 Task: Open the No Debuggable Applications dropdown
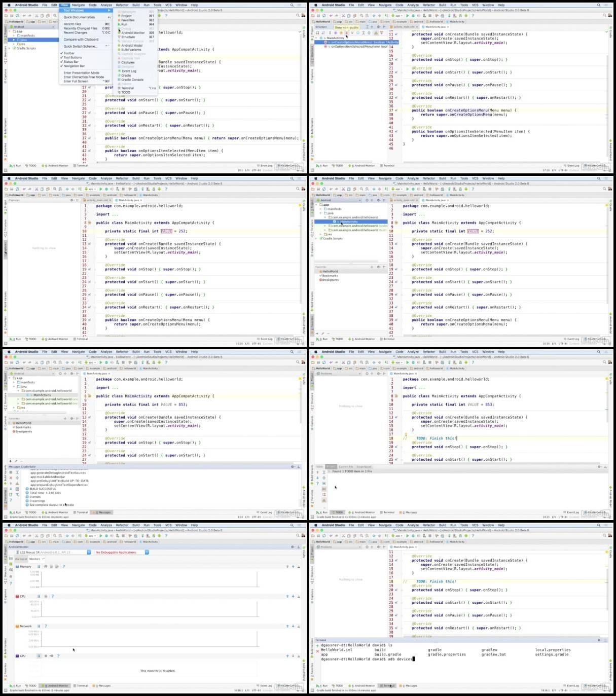(122, 552)
